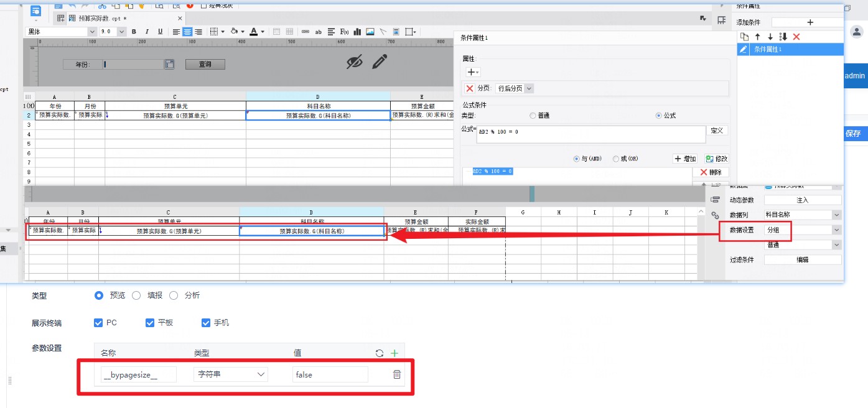Select the 分析 type radio button
This screenshot has width=868, height=408.
click(x=174, y=295)
